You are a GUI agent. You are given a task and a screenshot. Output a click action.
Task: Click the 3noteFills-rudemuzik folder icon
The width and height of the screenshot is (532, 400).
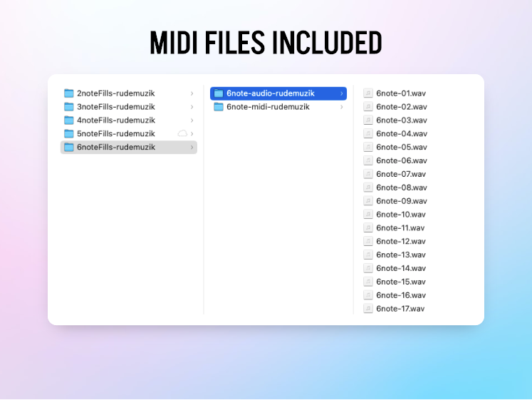[69, 107]
